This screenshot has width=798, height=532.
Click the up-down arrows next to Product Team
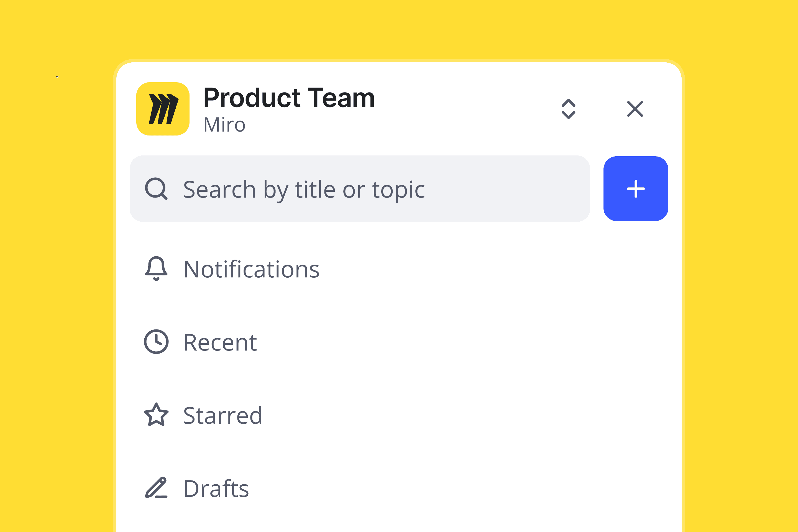569,109
